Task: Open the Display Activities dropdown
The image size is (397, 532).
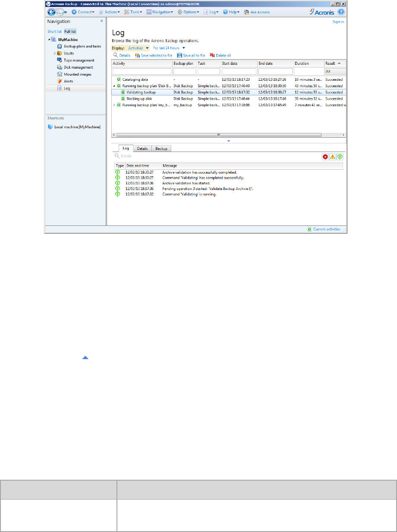Action: click(x=138, y=48)
